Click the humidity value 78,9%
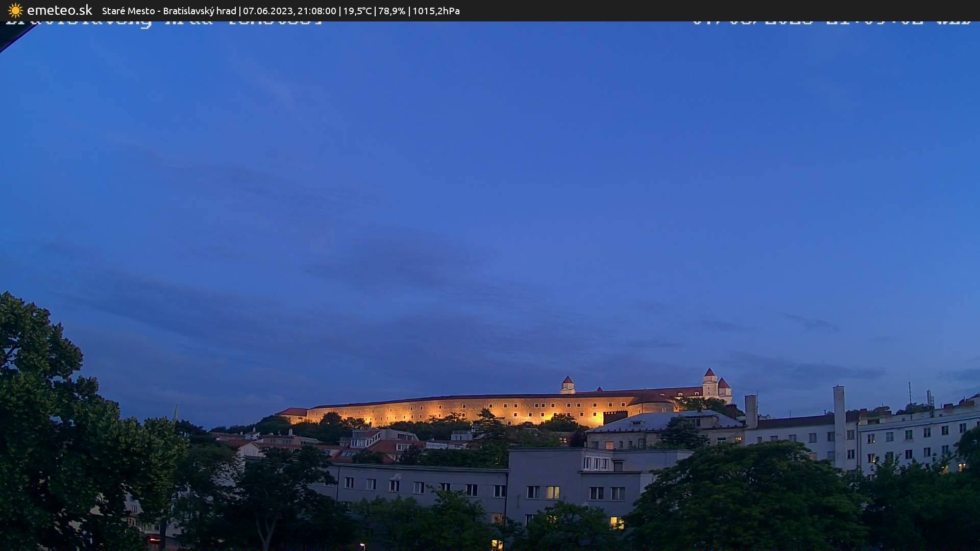Image resolution: width=980 pixels, height=551 pixels. click(x=391, y=10)
